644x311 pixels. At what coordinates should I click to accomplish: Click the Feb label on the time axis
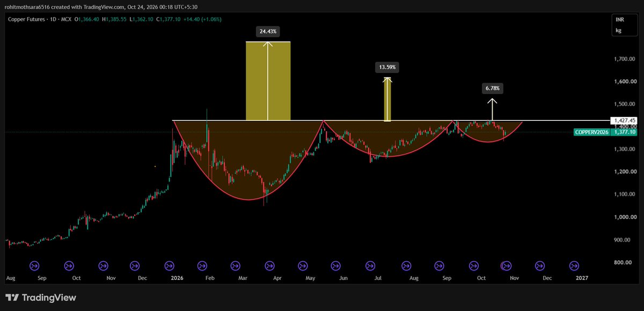[x=210, y=278]
